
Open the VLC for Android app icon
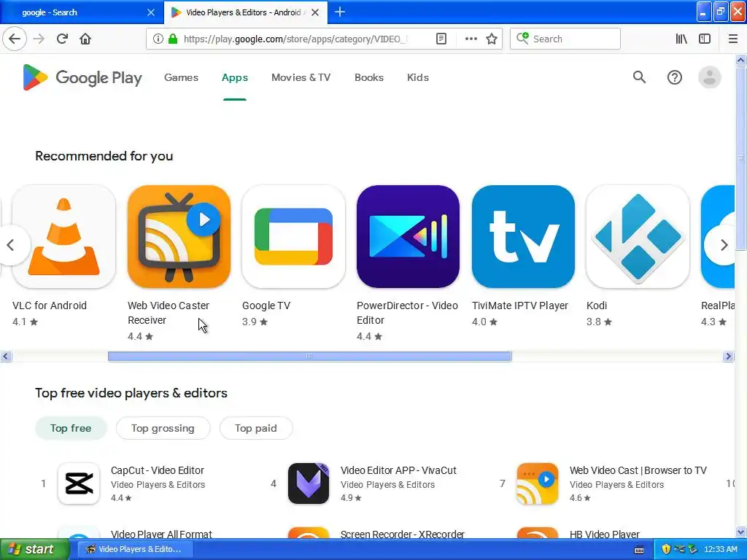[64, 237]
